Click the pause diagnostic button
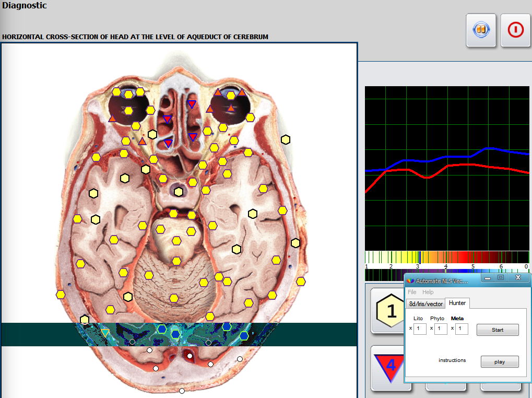Image resolution: width=532 pixels, height=398 pixels. (x=481, y=30)
